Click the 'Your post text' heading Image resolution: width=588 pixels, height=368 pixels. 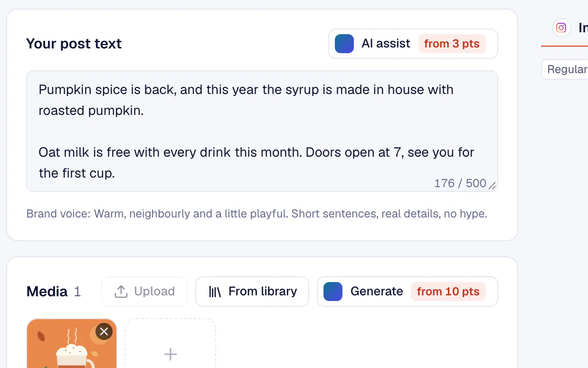pos(74,44)
